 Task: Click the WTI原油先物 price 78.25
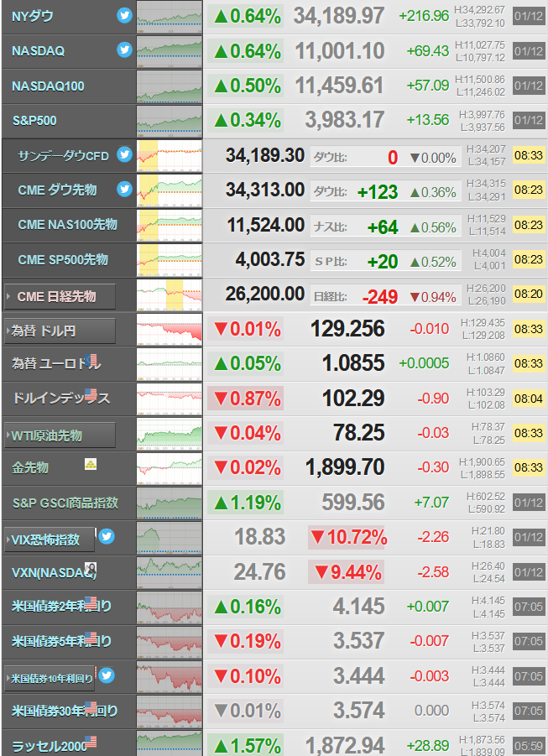pyautogui.click(x=359, y=433)
